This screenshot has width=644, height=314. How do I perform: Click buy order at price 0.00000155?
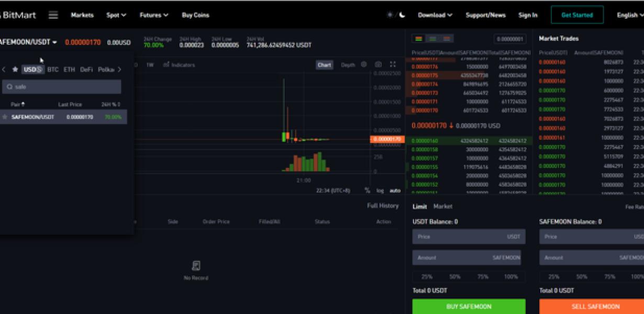tap(469, 167)
